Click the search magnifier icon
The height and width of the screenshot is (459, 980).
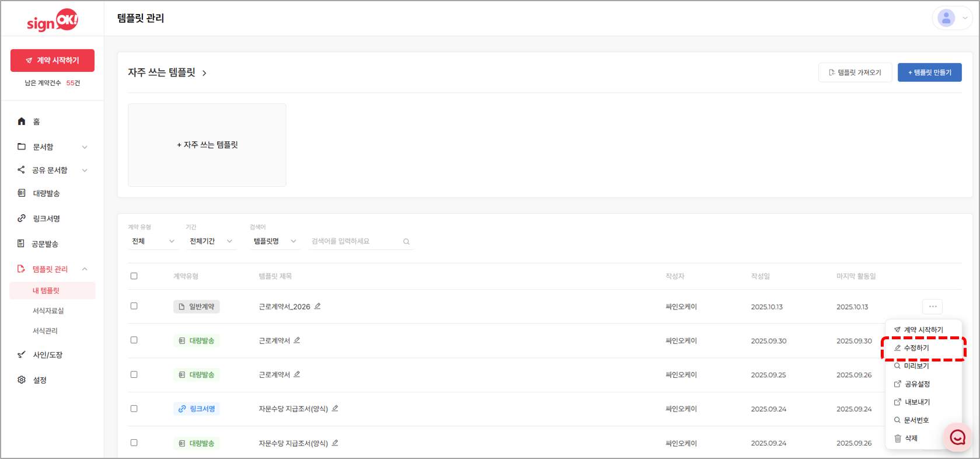406,242
